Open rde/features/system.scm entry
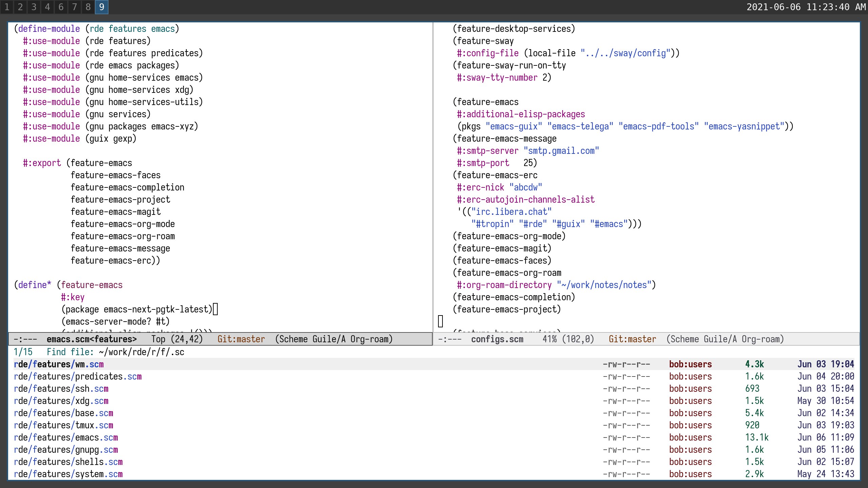 68,474
